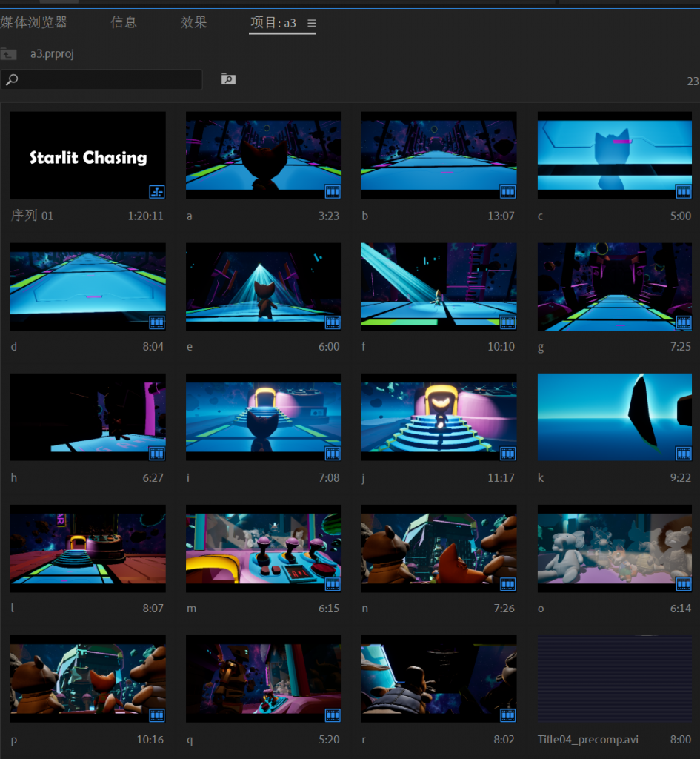
Task: Click the 11:17 duration of clip j
Action: pyautogui.click(x=501, y=478)
